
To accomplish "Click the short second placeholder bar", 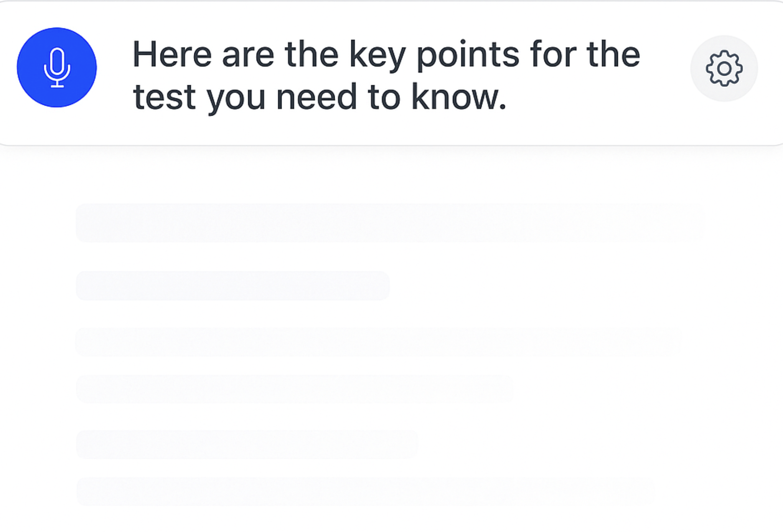I will point(233,286).
